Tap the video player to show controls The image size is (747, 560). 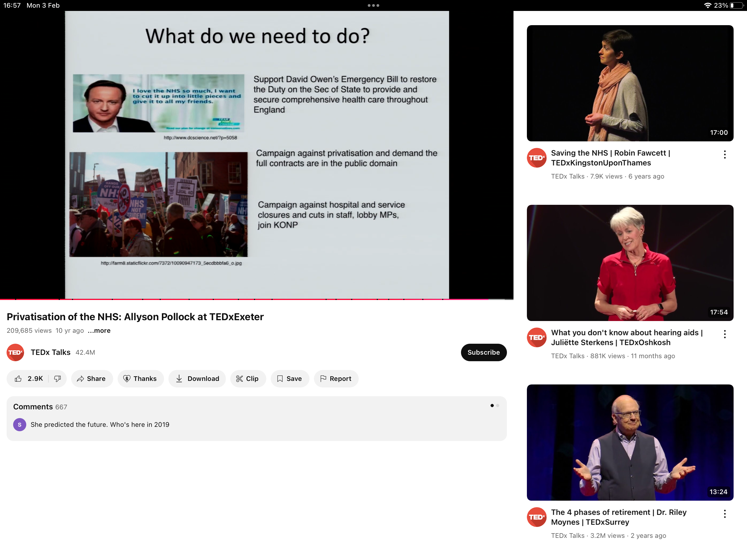257,155
